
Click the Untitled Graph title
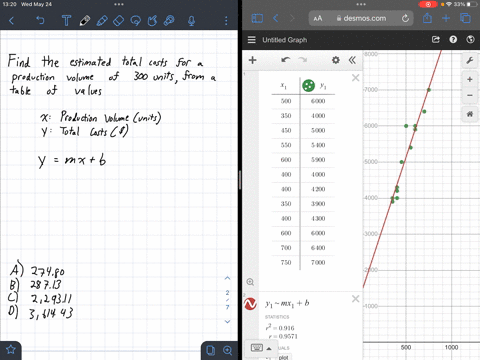[x=284, y=40]
